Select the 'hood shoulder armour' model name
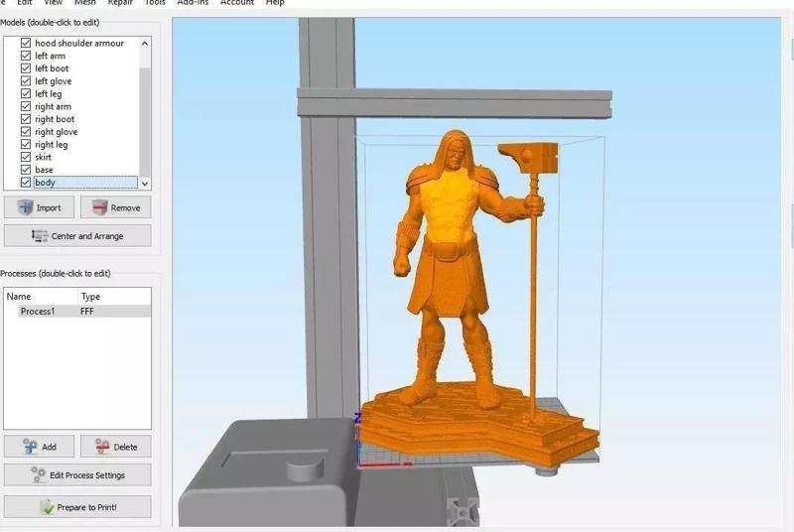The height and width of the screenshot is (532, 794). [x=79, y=44]
